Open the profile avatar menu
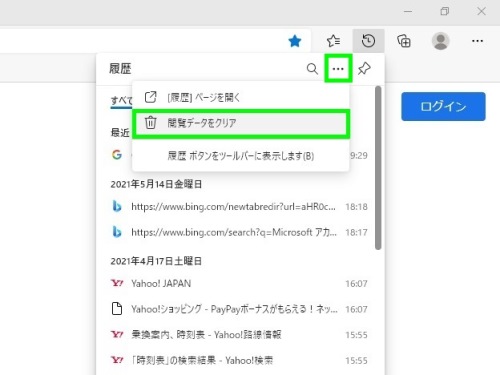500x375 pixels. [x=440, y=41]
